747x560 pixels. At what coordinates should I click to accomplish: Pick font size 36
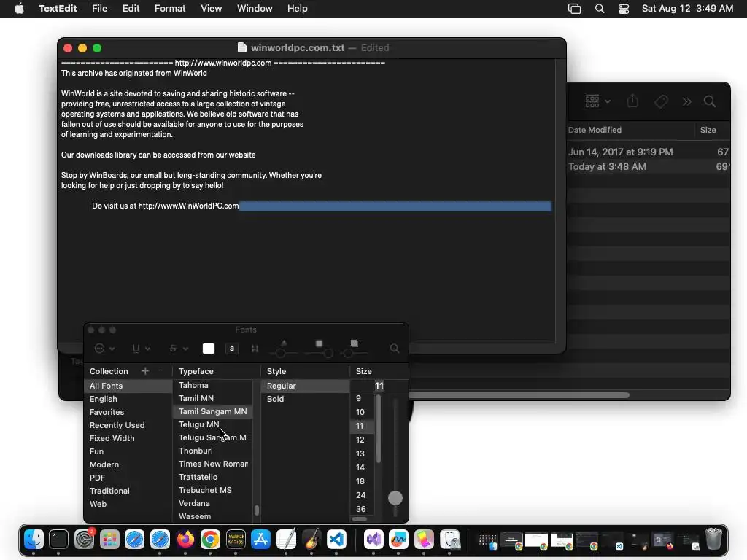tap(363, 509)
